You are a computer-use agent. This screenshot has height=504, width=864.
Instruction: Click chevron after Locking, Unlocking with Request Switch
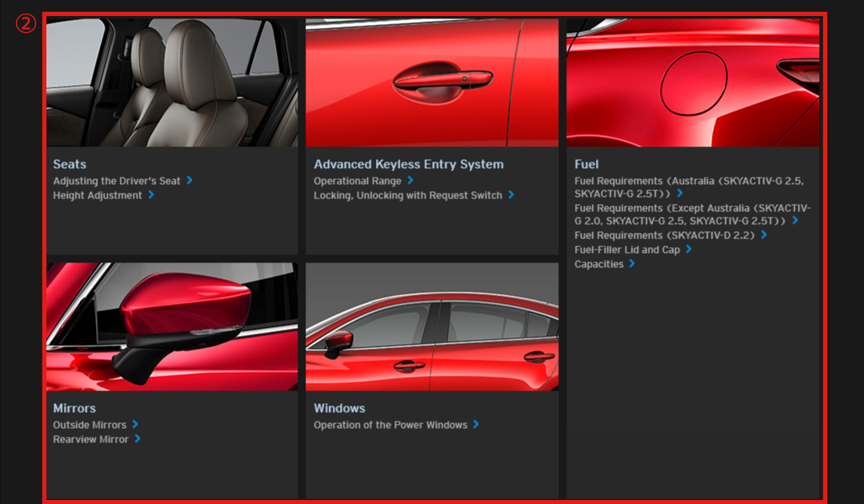click(x=511, y=194)
